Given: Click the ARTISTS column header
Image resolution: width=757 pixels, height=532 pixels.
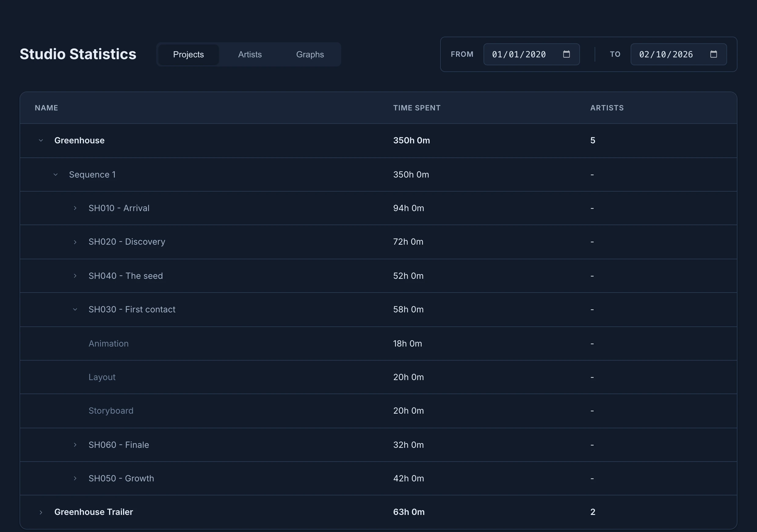Looking at the screenshot, I should coord(607,108).
